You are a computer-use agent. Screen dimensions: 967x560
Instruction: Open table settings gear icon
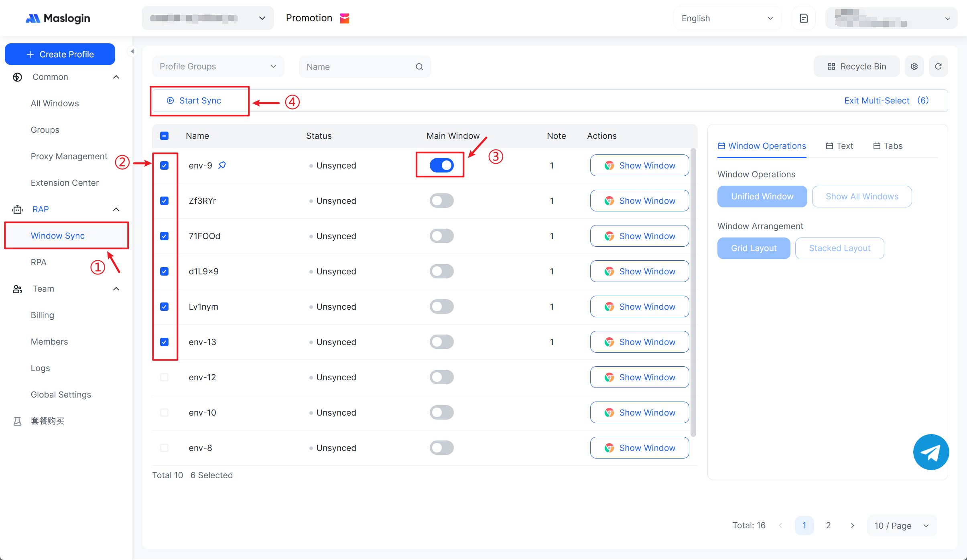coord(914,67)
